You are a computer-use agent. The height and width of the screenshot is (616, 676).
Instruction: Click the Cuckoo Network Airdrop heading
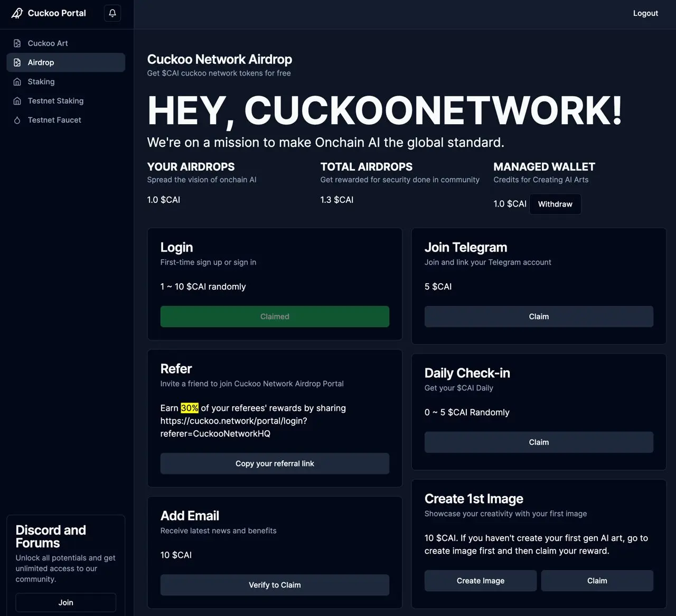click(x=220, y=59)
